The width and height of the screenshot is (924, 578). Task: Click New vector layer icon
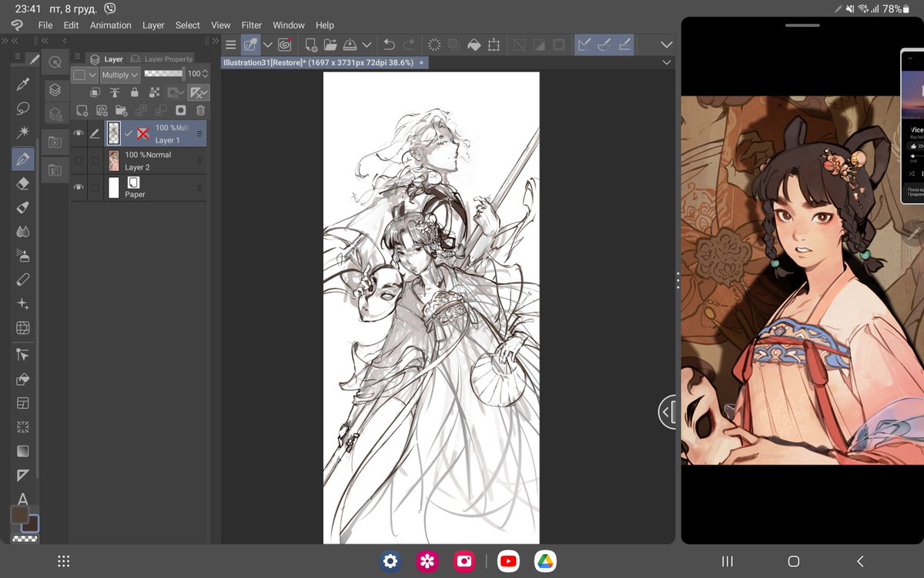pyautogui.click(x=102, y=111)
